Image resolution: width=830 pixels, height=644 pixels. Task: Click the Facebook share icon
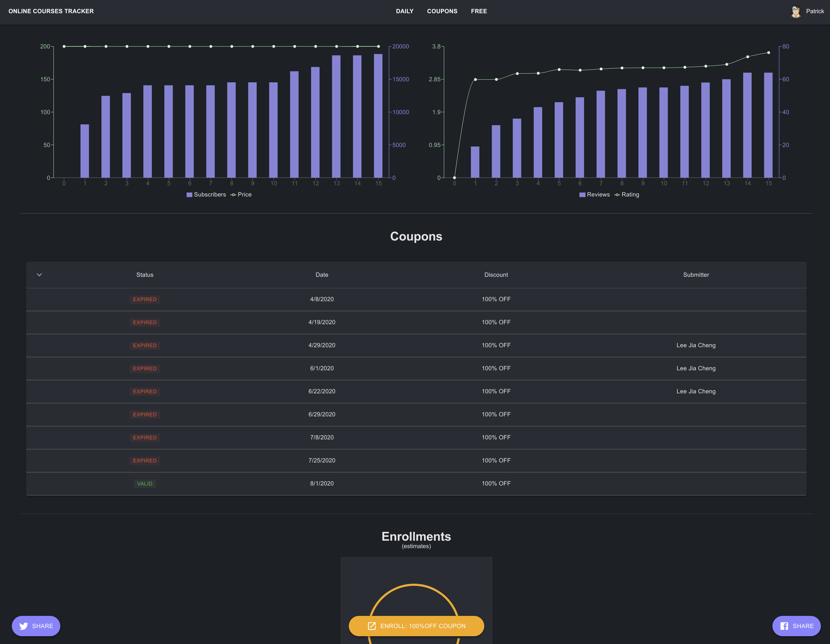tap(784, 626)
